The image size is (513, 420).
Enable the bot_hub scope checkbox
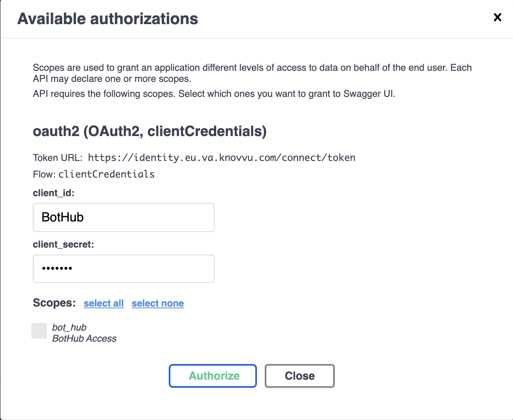(39, 331)
